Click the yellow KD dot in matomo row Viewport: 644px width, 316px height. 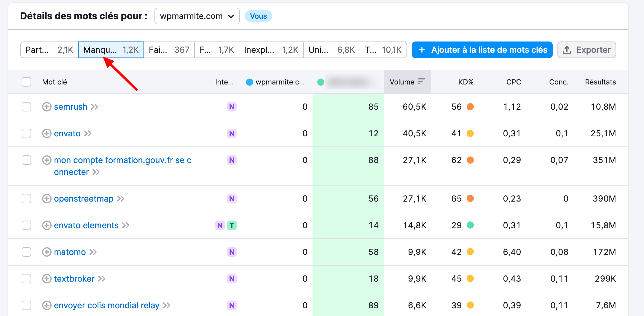click(x=470, y=252)
